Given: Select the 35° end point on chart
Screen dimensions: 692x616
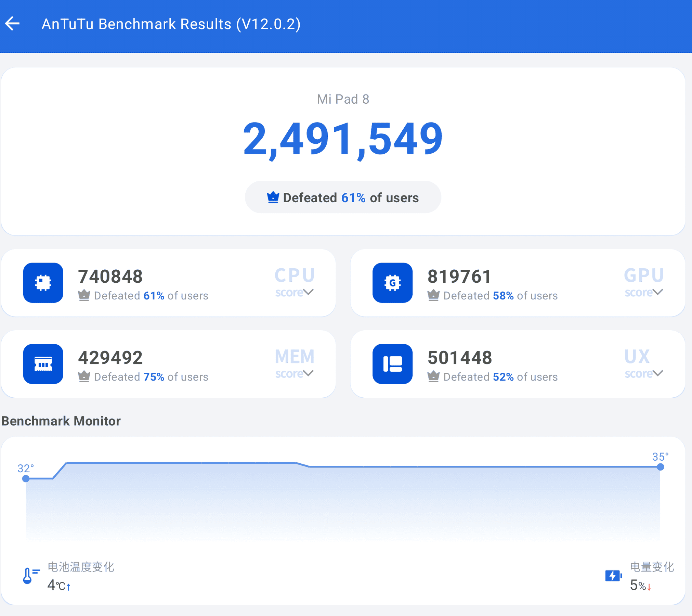Looking at the screenshot, I should pos(661,467).
